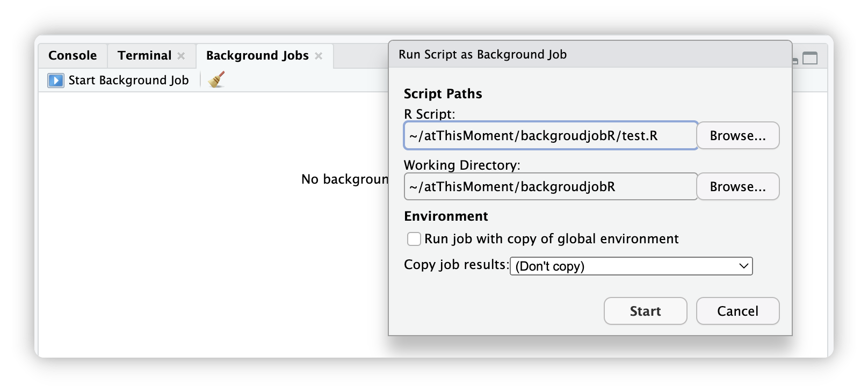
Task: Click the Run Script as Background Job title bar
Action: [x=590, y=54]
